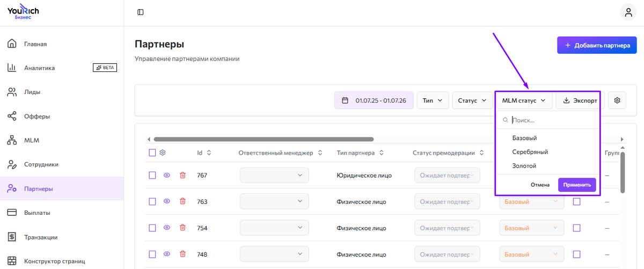Delete partner 767 with trash icon

tap(182, 175)
